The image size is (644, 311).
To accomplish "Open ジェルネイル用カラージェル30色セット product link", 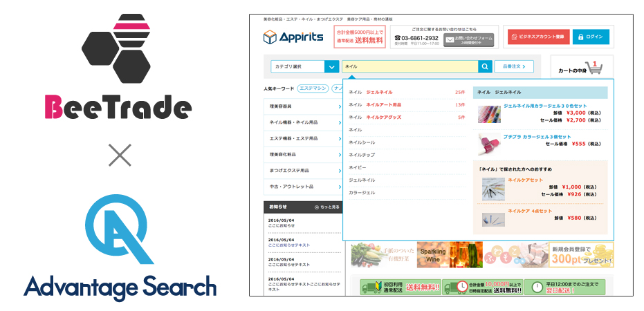I will click(545, 106).
